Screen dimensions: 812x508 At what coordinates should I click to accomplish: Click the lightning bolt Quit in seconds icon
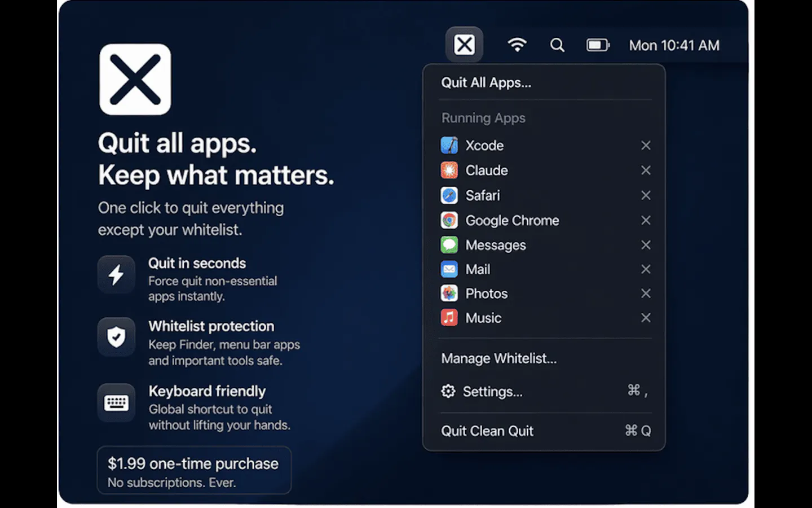(116, 275)
